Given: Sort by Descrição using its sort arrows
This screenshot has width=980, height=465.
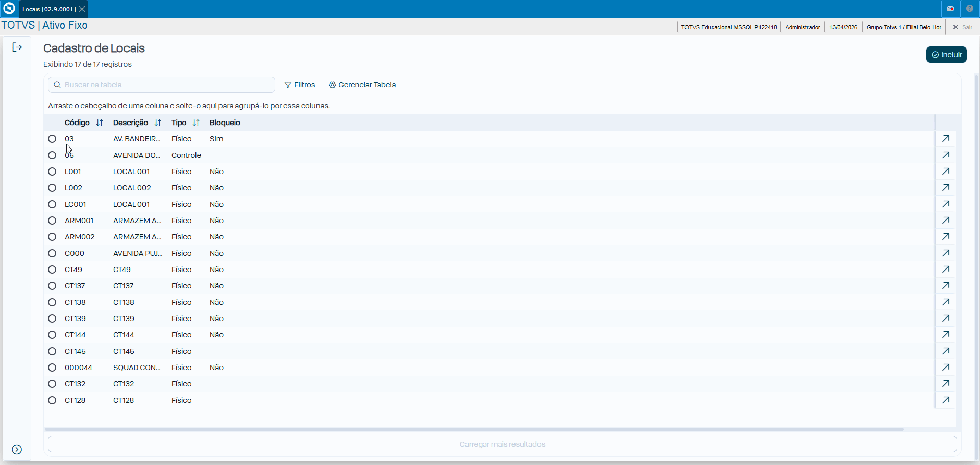Looking at the screenshot, I should tap(158, 123).
